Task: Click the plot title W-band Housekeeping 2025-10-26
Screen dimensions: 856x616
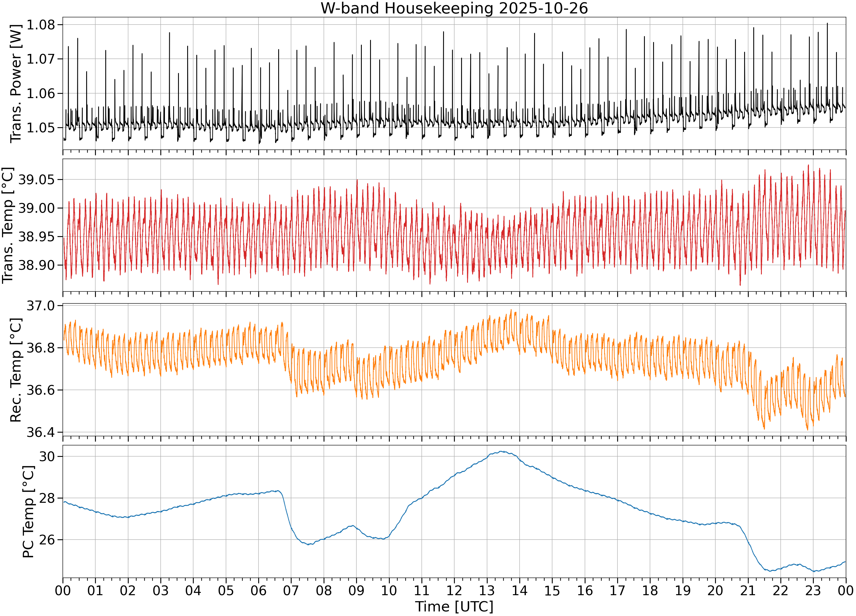Action: pyautogui.click(x=454, y=8)
